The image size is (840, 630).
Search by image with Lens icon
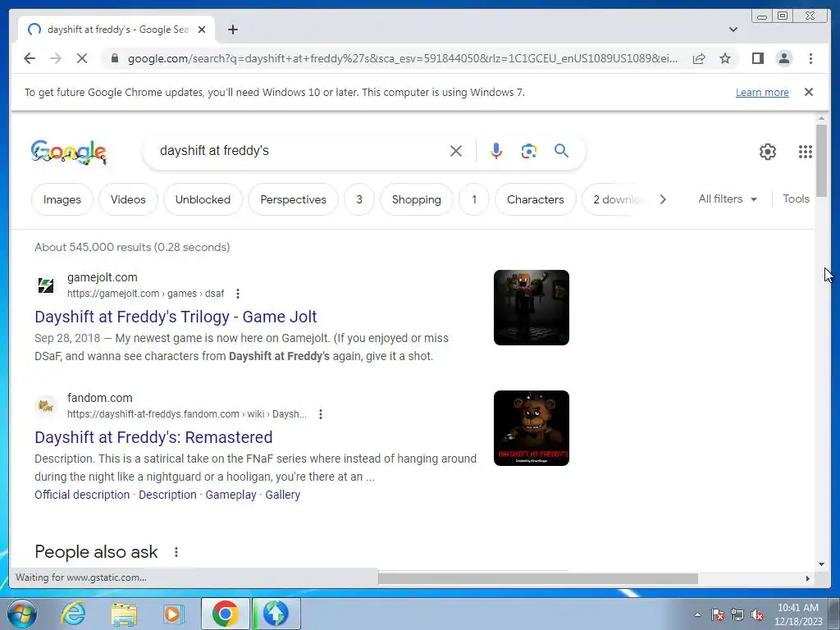[529, 151]
